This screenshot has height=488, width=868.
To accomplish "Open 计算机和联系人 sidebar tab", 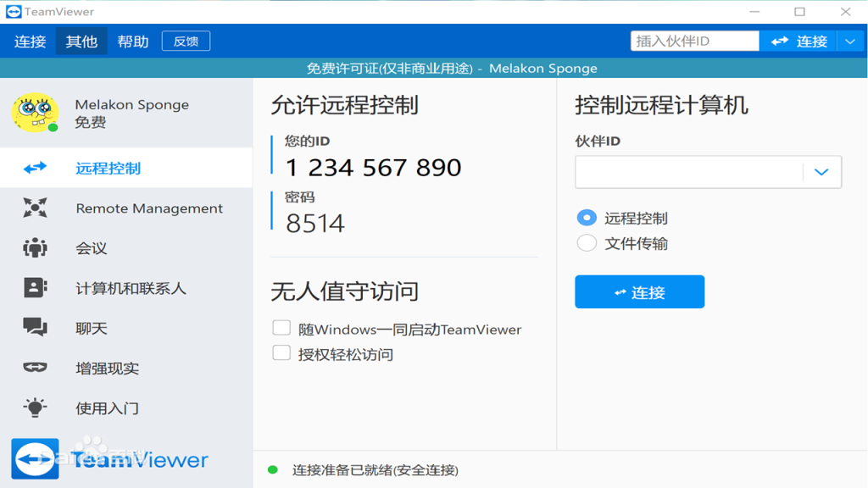I will point(126,288).
